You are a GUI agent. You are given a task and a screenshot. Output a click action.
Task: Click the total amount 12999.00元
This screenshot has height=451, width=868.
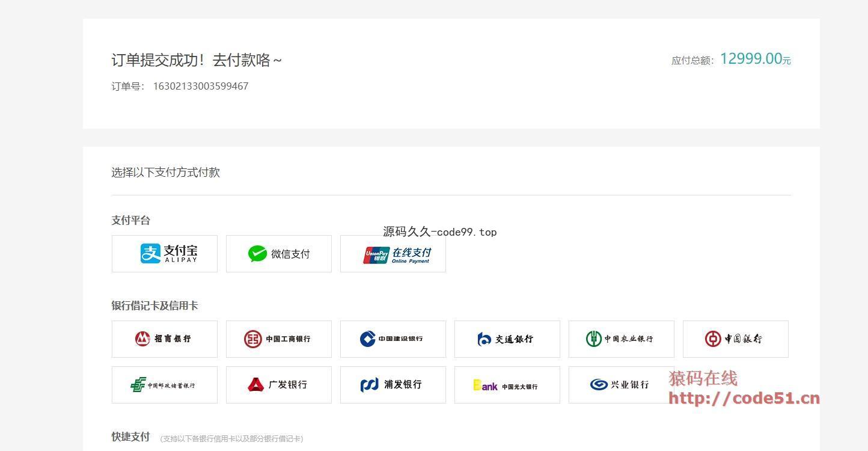tap(756, 59)
